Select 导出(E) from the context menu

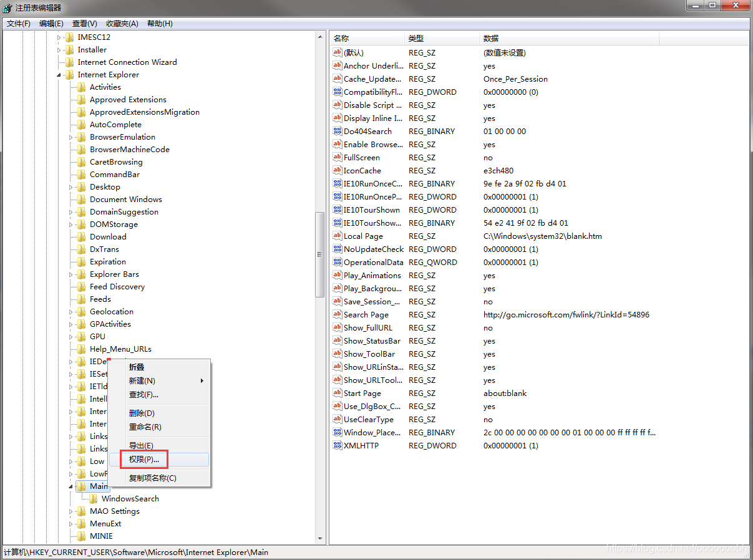(141, 445)
